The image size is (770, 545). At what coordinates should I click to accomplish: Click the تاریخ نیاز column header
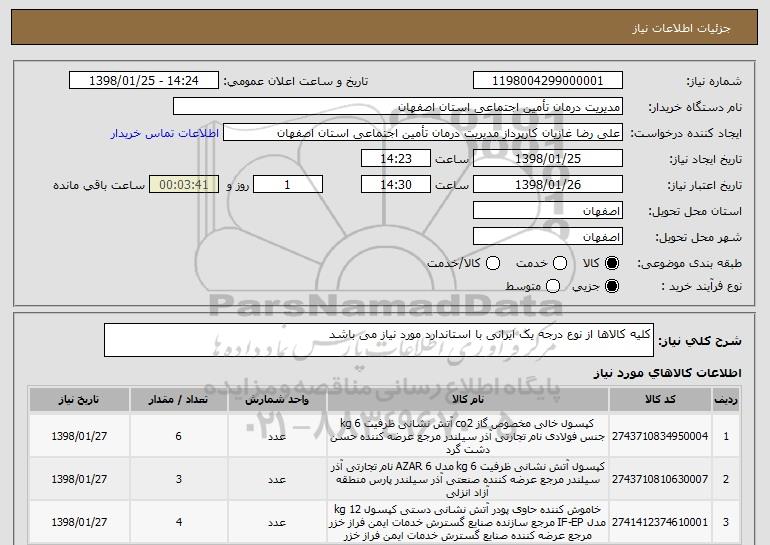79,400
